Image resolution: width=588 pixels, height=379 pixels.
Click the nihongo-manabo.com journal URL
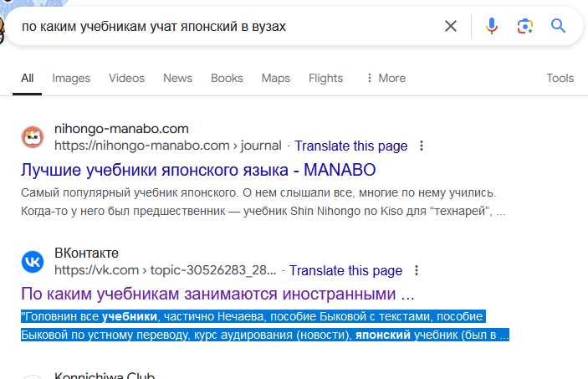(x=168, y=146)
